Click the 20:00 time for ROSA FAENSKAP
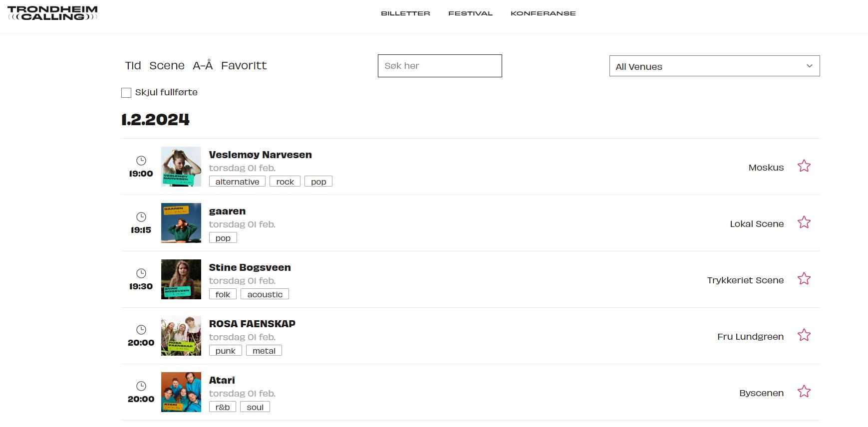 point(141,343)
